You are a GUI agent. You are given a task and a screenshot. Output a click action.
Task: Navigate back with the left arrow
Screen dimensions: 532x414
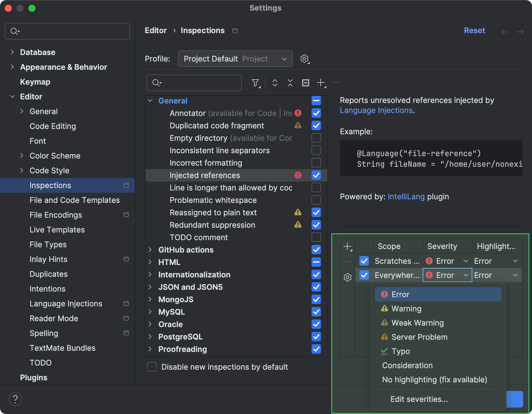click(x=505, y=32)
